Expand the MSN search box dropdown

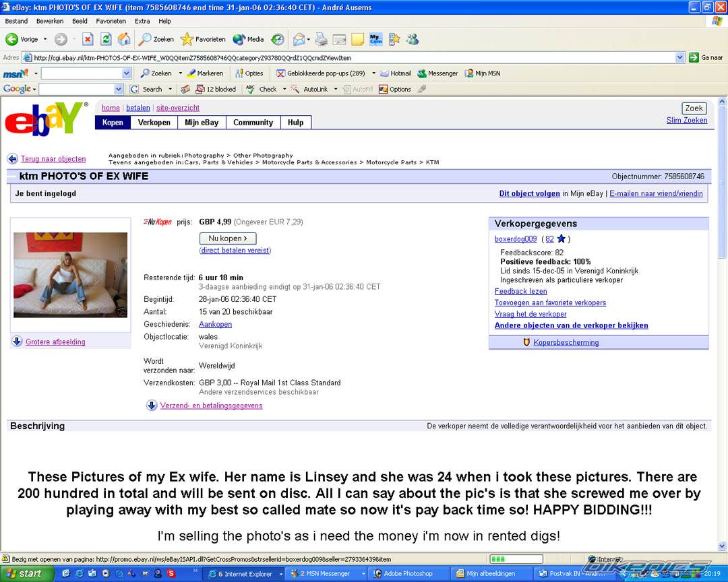point(127,73)
